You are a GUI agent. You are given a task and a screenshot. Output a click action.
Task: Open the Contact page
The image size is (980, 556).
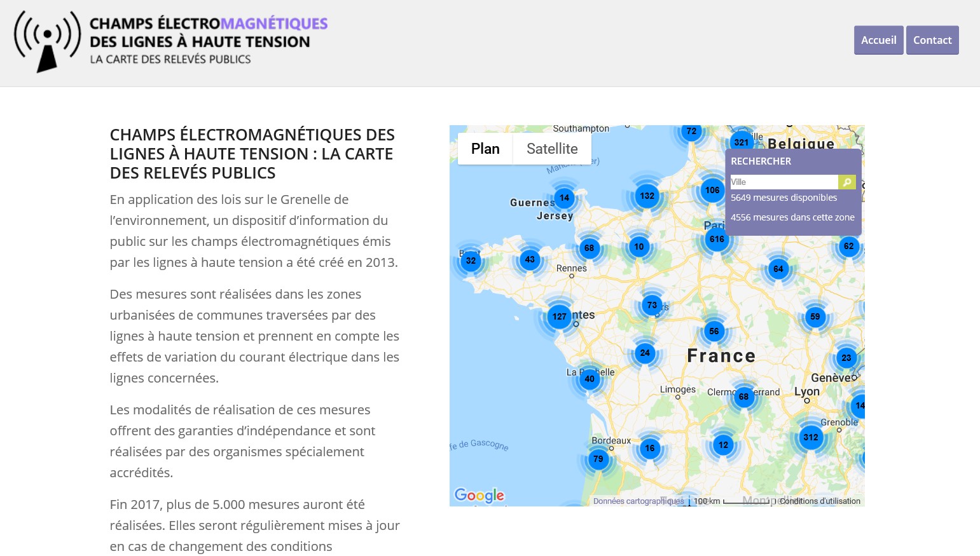tap(932, 39)
